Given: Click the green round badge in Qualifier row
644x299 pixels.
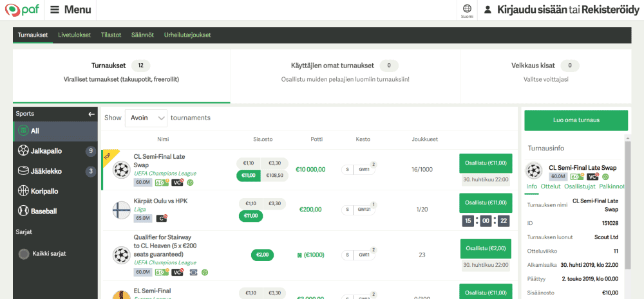Looking at the screenshot, I should point(205,272).
